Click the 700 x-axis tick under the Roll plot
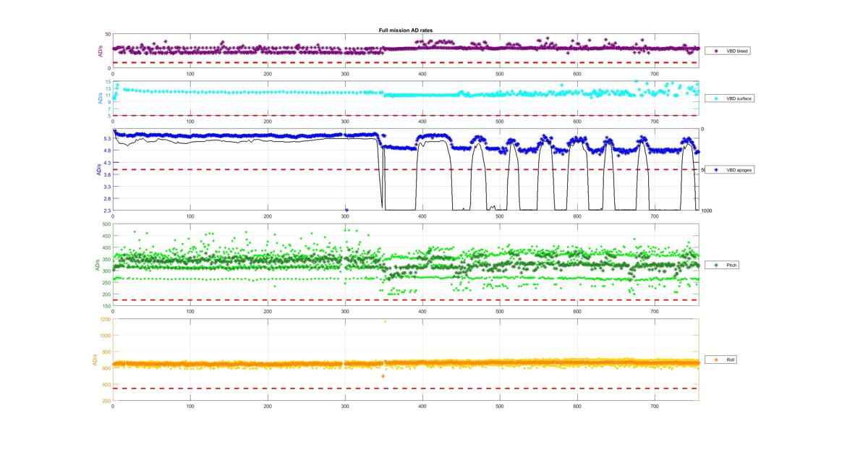868x450 pixels. [655, 405]
